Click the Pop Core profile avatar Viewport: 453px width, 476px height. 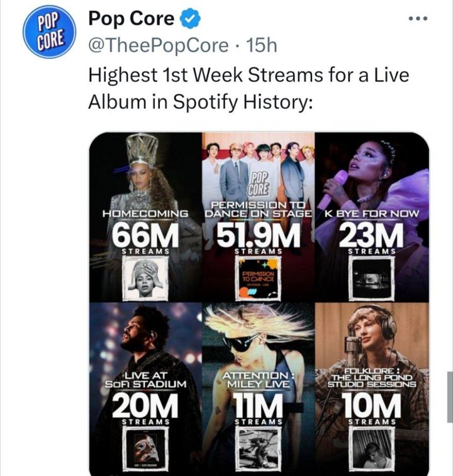coord(48,33)
